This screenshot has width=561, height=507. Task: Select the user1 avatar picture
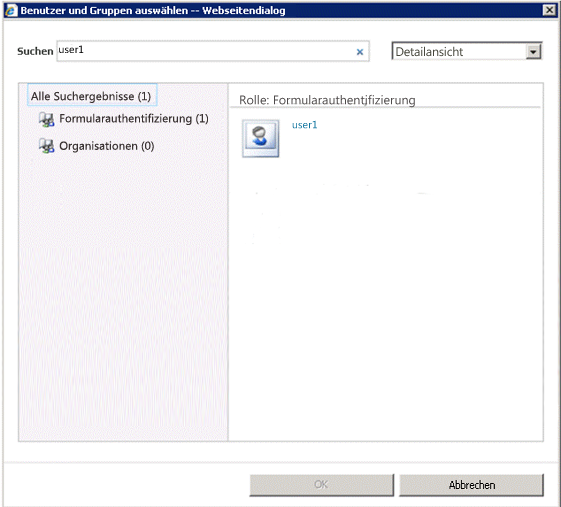pos(260,138)
